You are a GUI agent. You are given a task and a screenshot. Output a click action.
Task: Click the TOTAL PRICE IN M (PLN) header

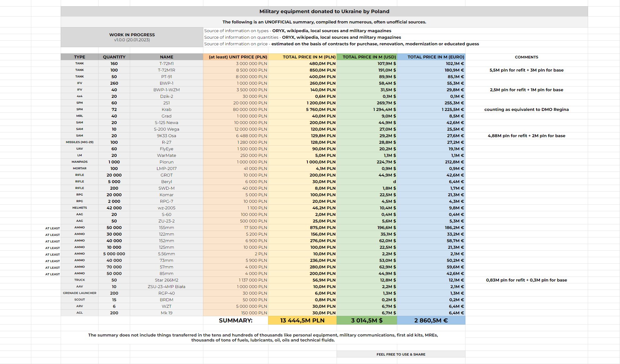tap(302, 57)
